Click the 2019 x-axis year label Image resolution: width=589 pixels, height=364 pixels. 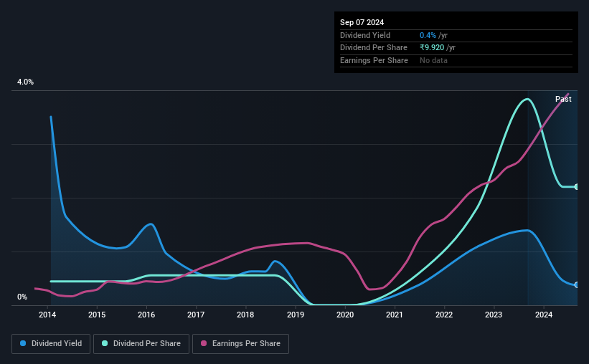point(296,315)
